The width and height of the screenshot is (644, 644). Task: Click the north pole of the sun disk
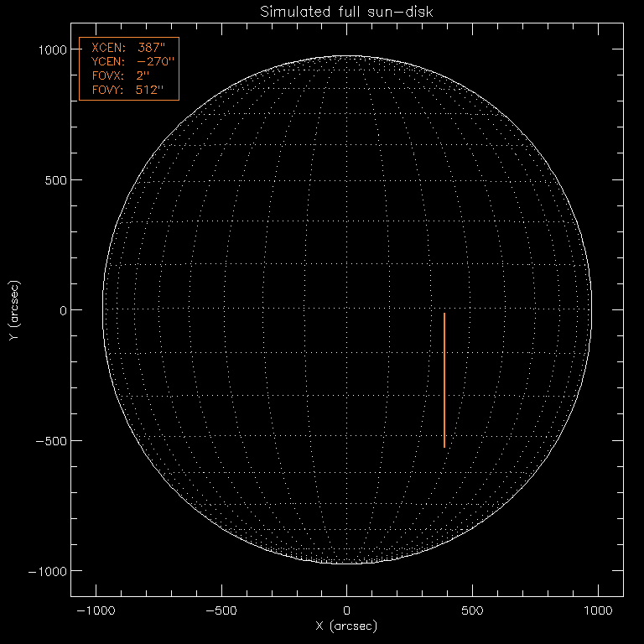click(346, 57)
